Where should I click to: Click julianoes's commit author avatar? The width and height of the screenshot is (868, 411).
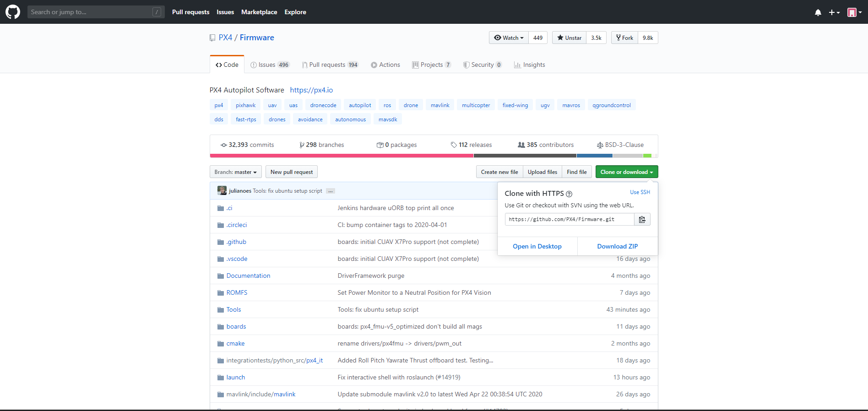click(x=222, y=191)
